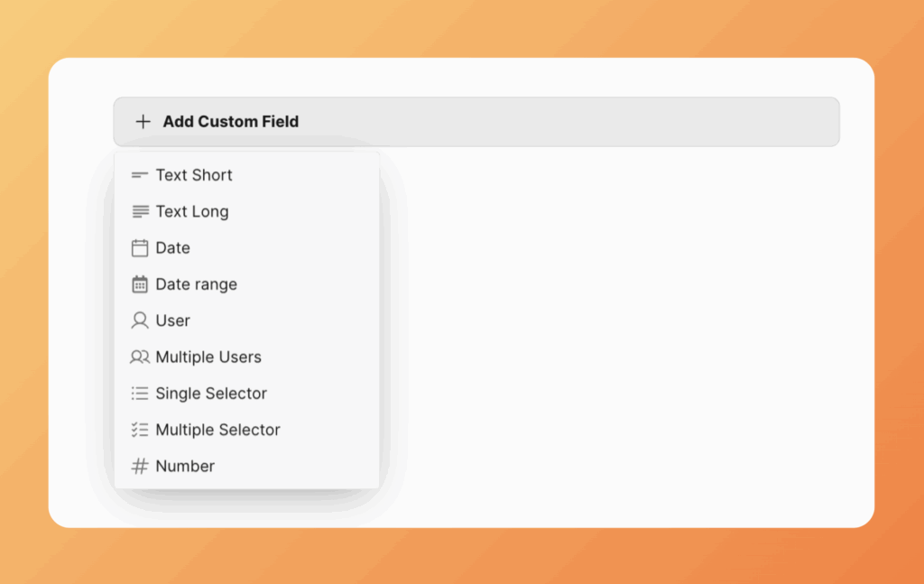The width and height of the screenshot is (924, 584).
Task: Select Number from the field menu
Action: click(x=185, y=467)
